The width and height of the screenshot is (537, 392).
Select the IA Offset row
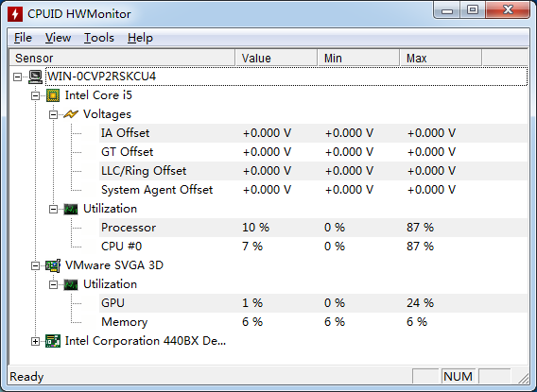tap(313, 133)
